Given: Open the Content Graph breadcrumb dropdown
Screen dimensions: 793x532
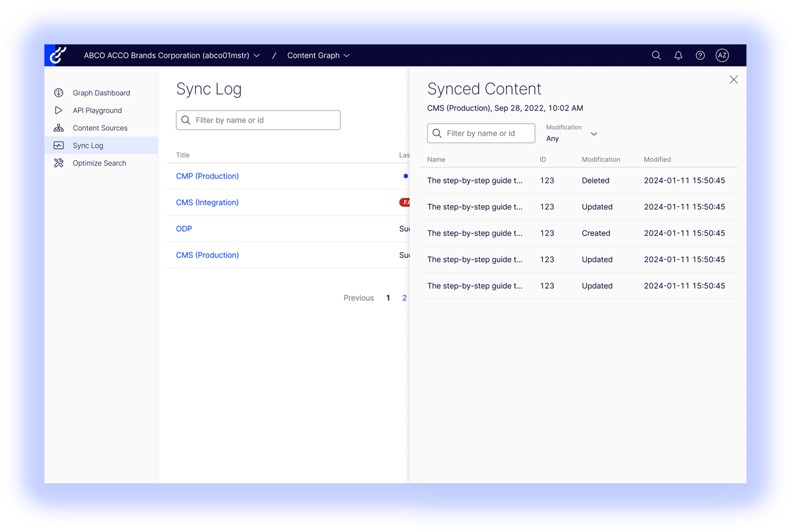Looking at the screenshot, I should 347,55.
